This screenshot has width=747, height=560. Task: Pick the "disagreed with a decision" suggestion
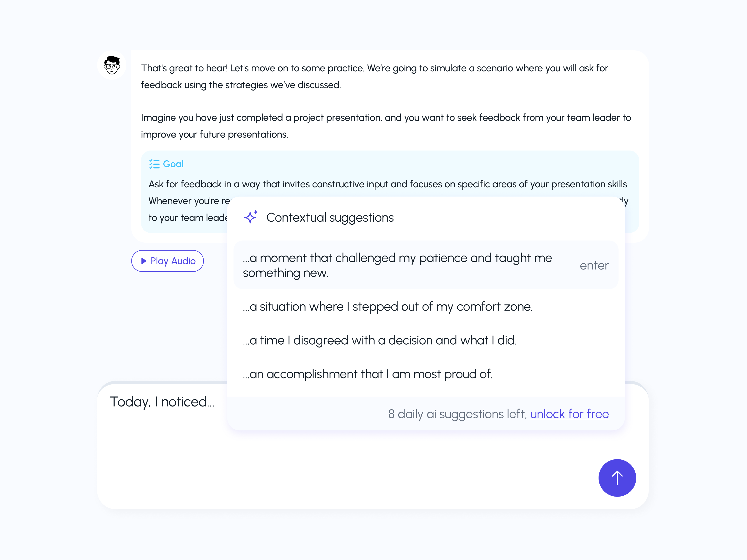click(380, 340)
